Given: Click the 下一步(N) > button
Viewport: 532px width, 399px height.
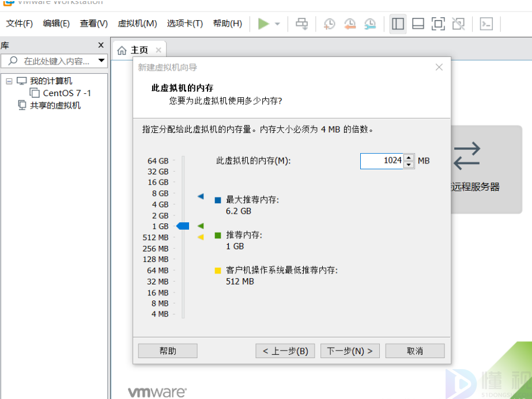Looking at the screenshot, I should pos(350,351).
